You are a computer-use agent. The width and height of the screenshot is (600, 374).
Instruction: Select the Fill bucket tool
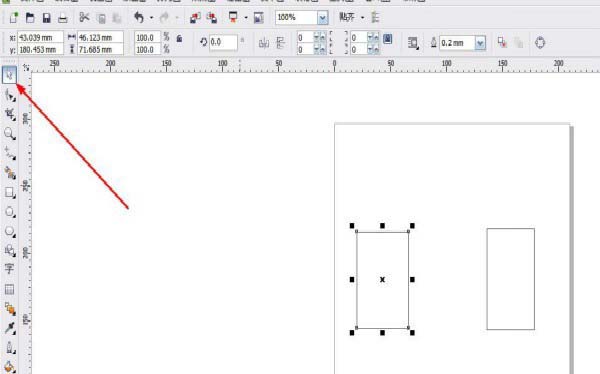[10, 367]
